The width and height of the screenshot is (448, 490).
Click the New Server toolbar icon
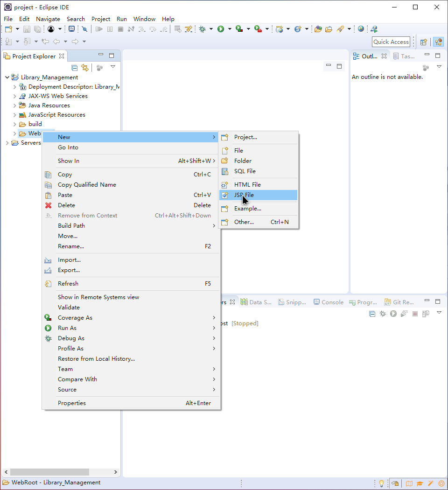tap(279, 29)
